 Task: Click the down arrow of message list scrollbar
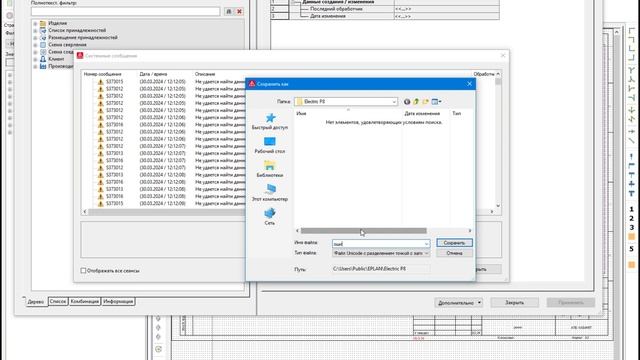click(498, 206)
